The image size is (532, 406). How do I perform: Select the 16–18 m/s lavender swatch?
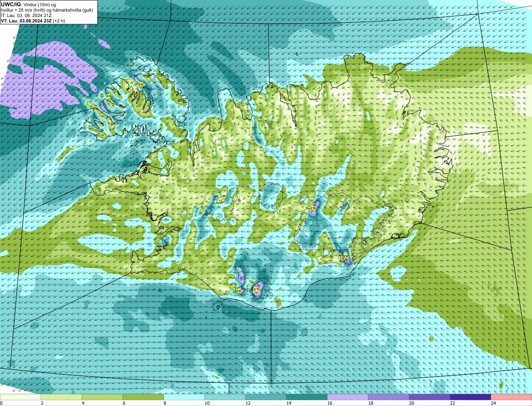coord(348,397)
